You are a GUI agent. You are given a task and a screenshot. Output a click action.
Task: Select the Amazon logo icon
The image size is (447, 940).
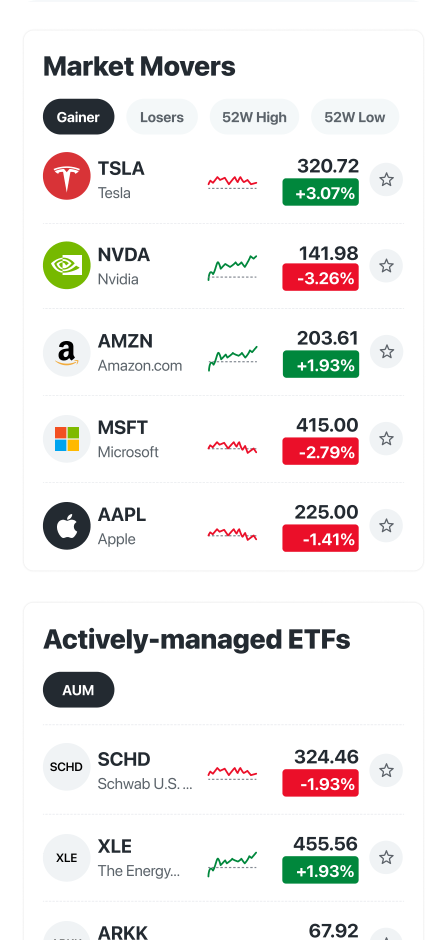coord(67,352)
